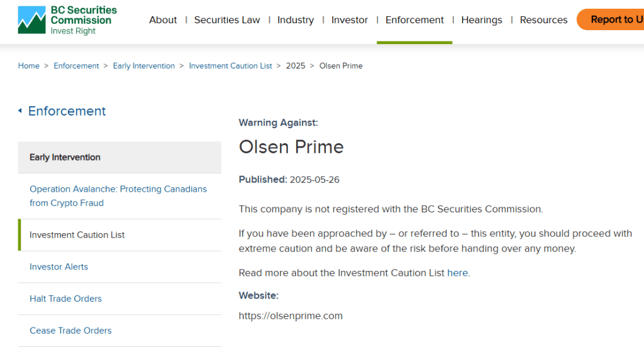Go to Home breadcrumb link

[29, 65]
